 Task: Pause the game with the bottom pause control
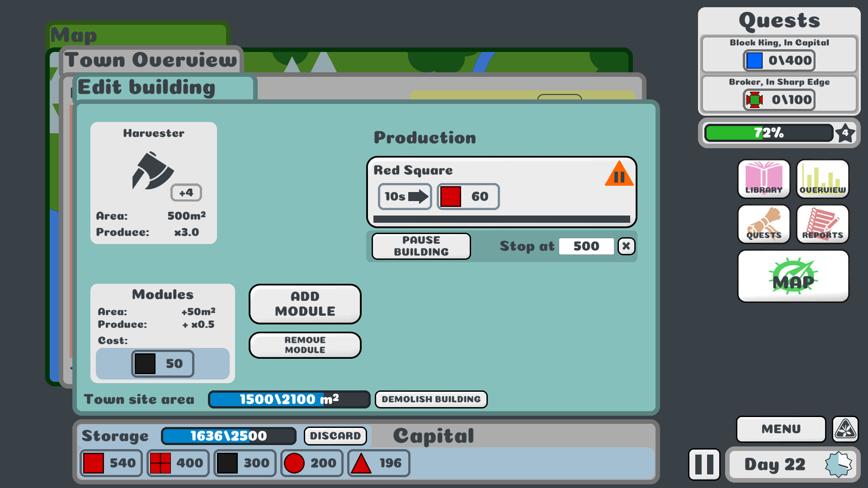(x=703, y=465)
